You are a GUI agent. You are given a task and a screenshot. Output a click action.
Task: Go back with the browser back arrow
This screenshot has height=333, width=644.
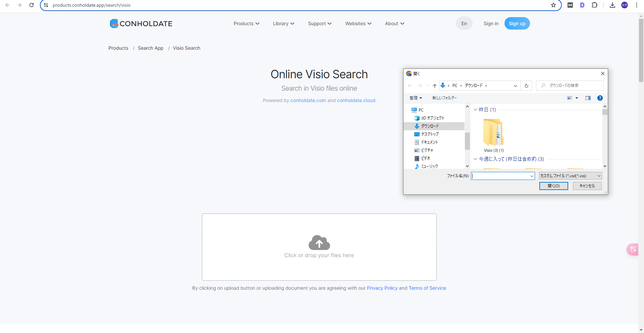coord(7,5)
